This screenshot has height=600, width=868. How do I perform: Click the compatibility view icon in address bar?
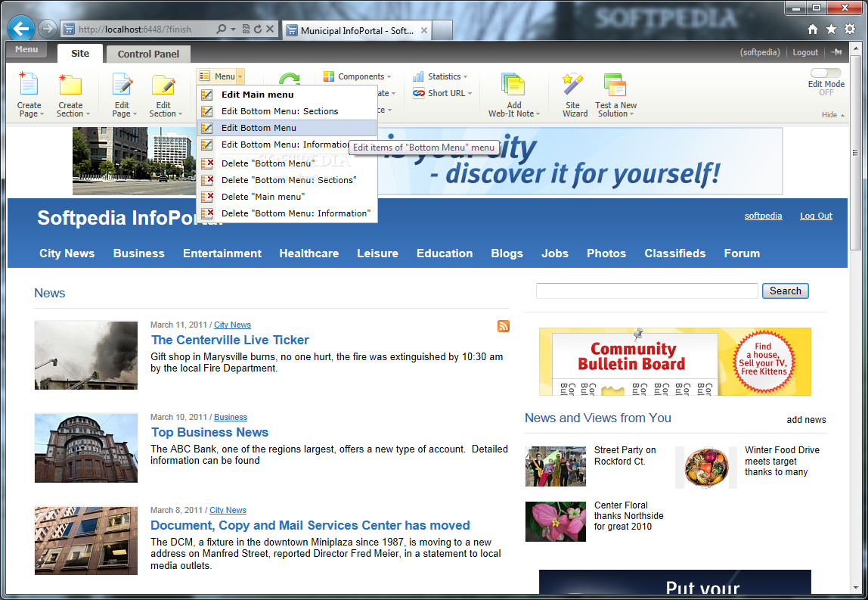pyautogui.click(x=246, y=29)
